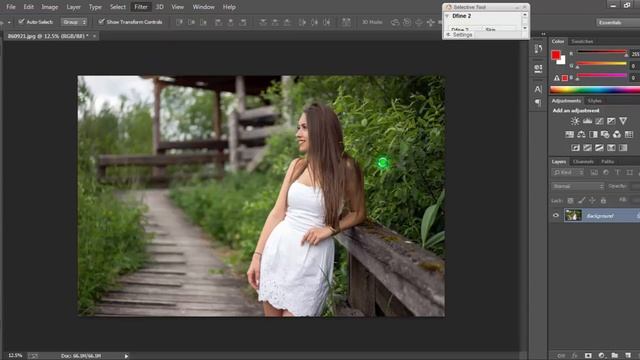Open the Normal blend mode dropdown
640x360 pixels.
click(578, 186)
